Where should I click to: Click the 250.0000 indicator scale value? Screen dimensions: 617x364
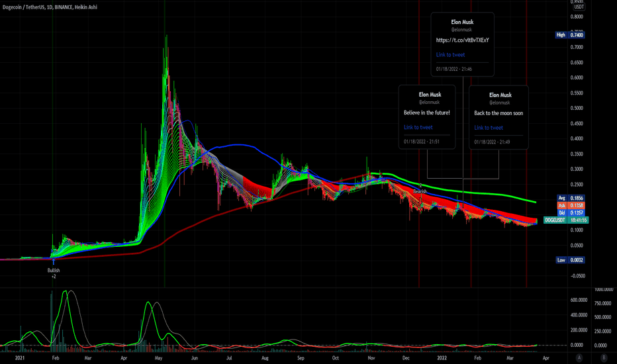(602, 332)
